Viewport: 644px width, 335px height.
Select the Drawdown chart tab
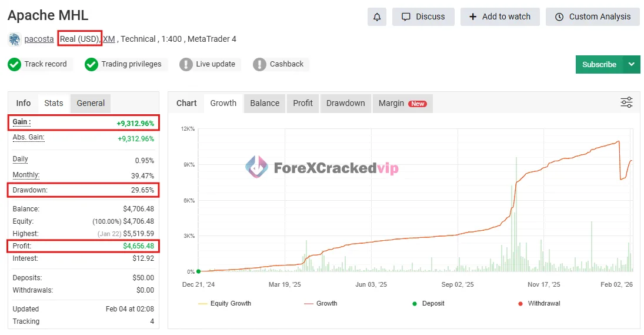(x=345, y=103)
